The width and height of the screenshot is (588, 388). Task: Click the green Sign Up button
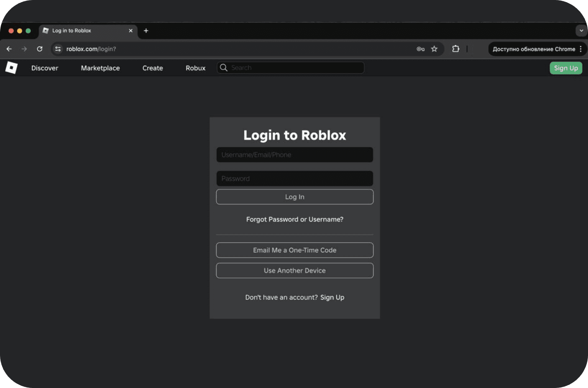coord(565,68)
